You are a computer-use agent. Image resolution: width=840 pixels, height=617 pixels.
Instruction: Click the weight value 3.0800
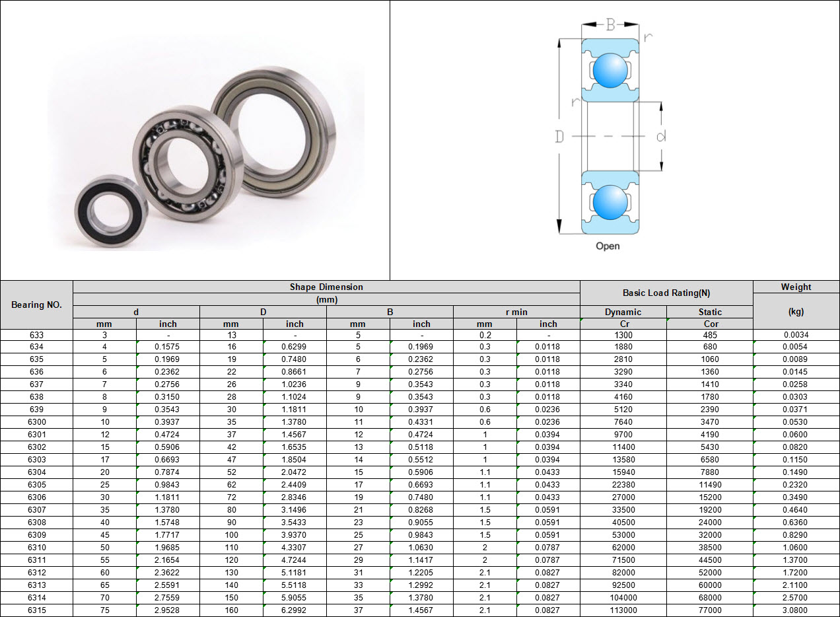[x=796, y=610]
